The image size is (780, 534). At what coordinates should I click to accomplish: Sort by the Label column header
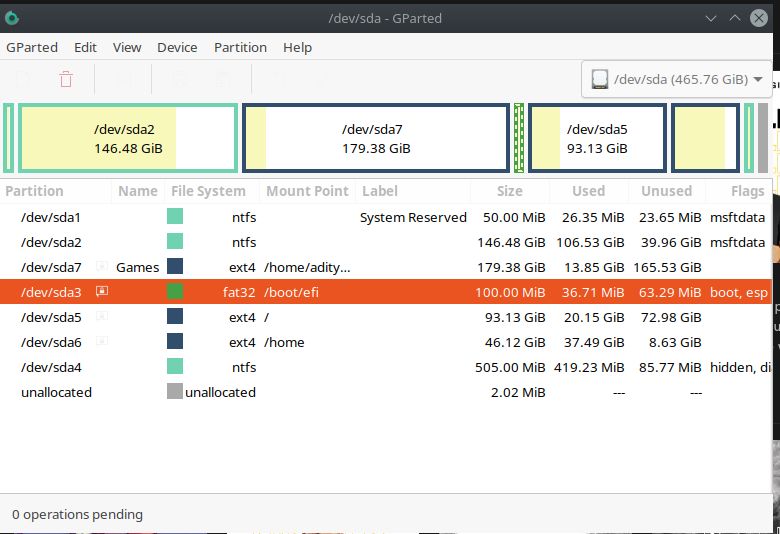[x=380, y=191]
